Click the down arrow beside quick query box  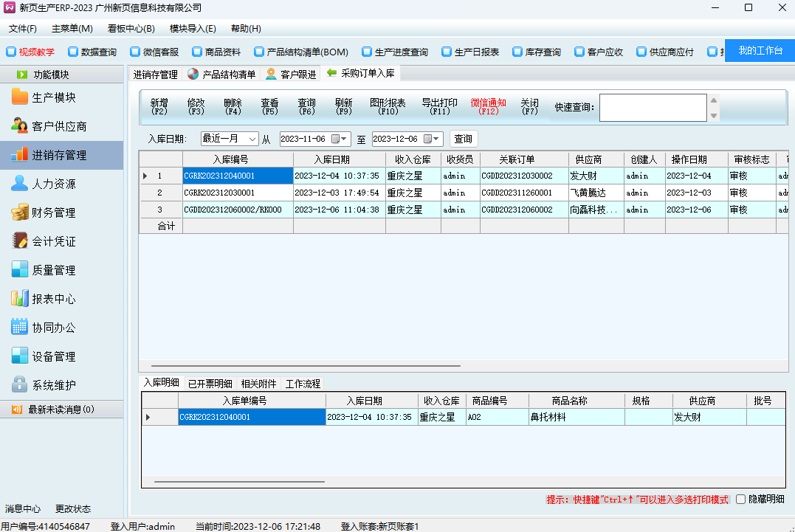(714, 115)
